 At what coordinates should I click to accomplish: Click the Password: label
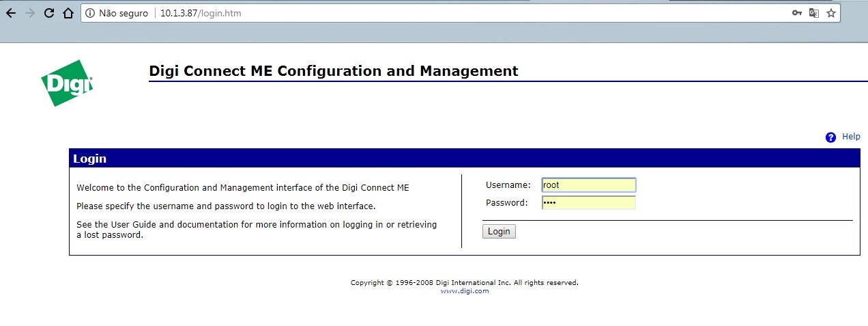coord(507,203)
